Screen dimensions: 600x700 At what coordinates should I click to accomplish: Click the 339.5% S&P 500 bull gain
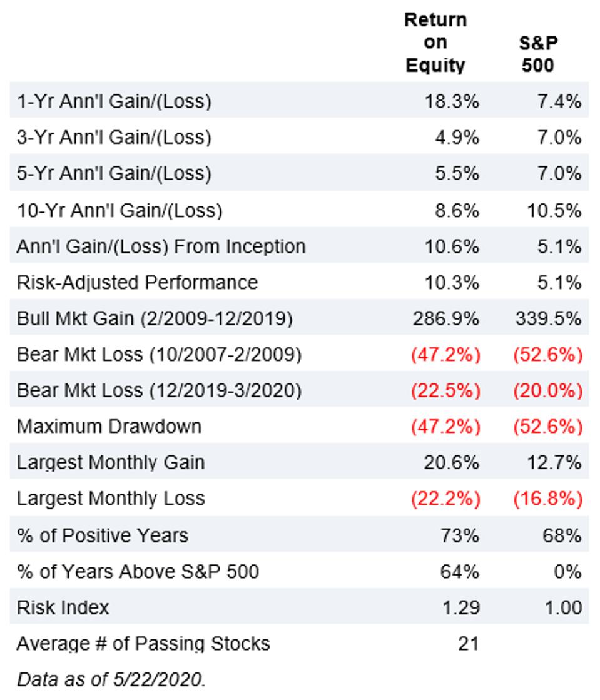(548, 318)
